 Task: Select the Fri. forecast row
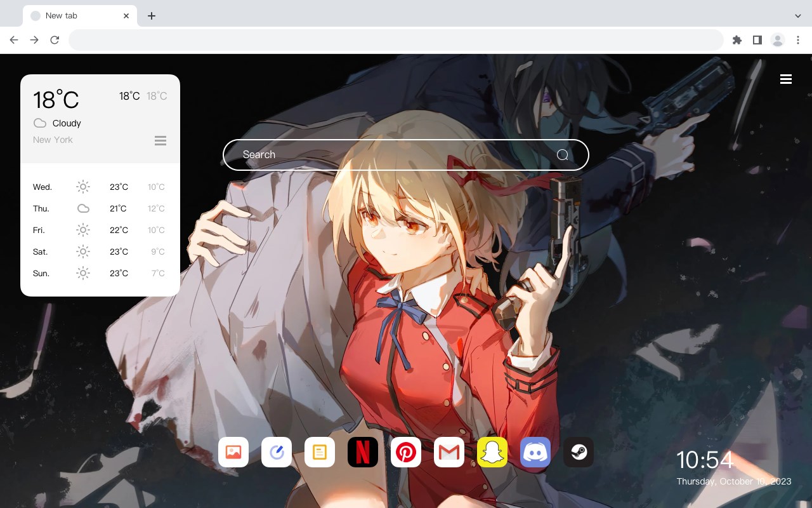click(100, 230)
